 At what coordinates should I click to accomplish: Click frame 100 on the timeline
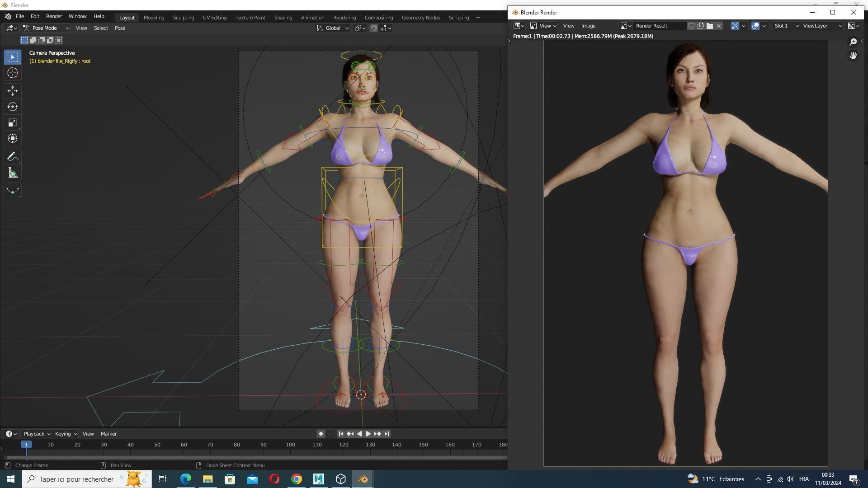coord(290,445)
